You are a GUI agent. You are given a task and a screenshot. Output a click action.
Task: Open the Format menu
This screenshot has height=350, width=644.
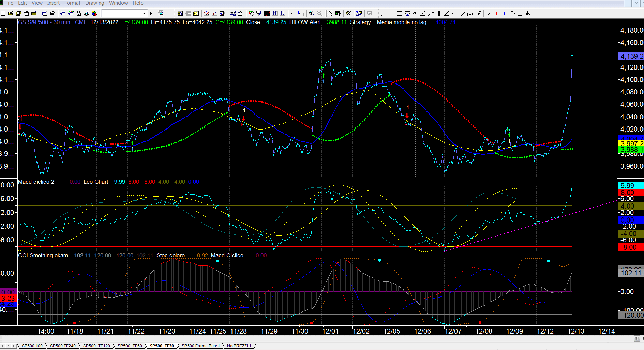72,3
